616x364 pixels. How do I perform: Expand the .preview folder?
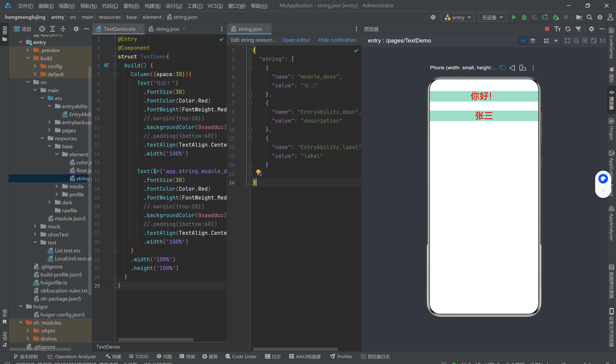(28, 50)
